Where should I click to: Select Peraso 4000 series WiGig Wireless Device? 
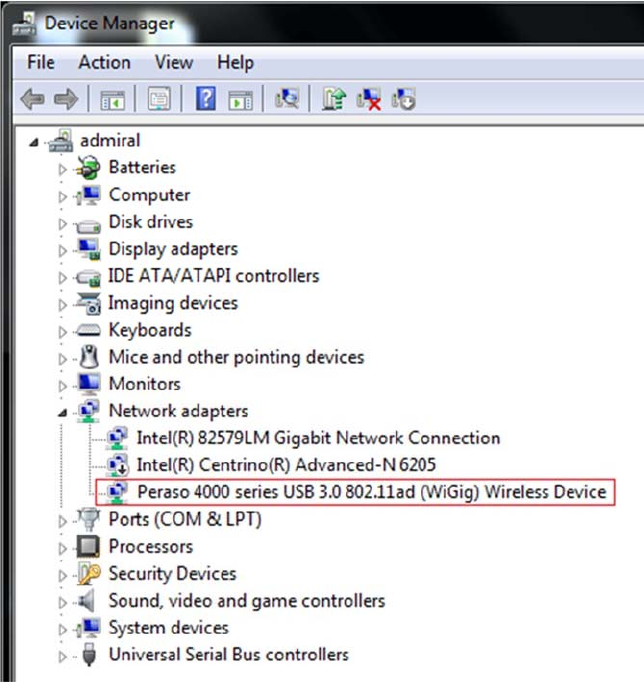pyautogui.click(x=372, y=492)
